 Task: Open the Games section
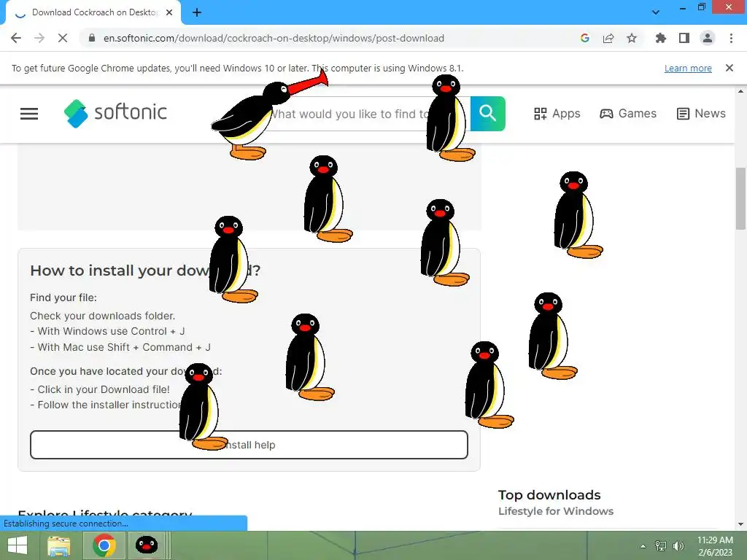628,113
